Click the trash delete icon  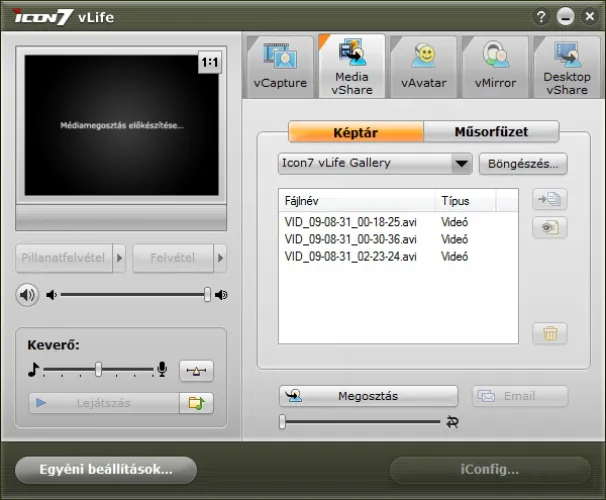[x=549, y=333]
